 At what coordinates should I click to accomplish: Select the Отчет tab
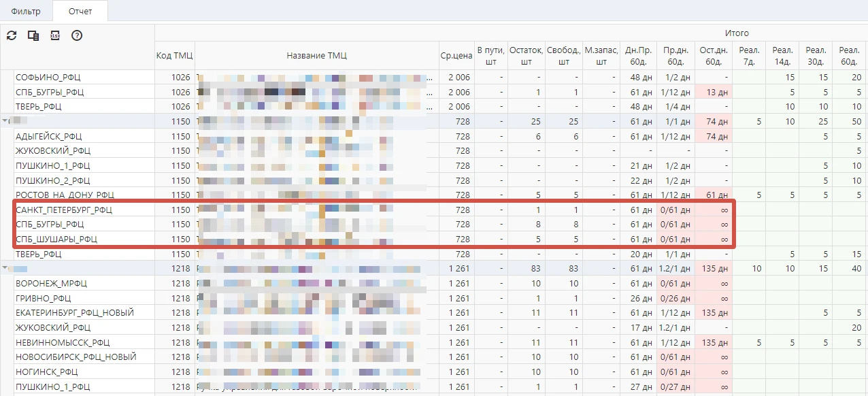click(x=80, y=12)
